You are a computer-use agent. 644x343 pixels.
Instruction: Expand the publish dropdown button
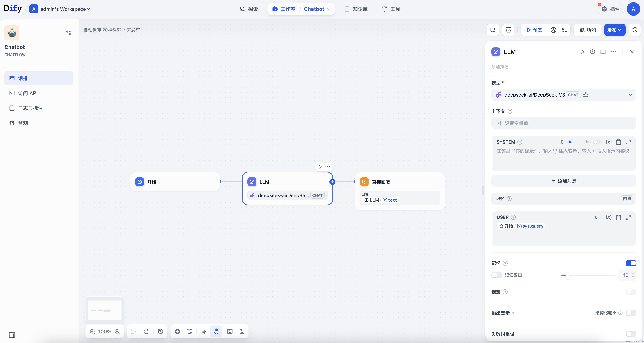pos(614,30)
